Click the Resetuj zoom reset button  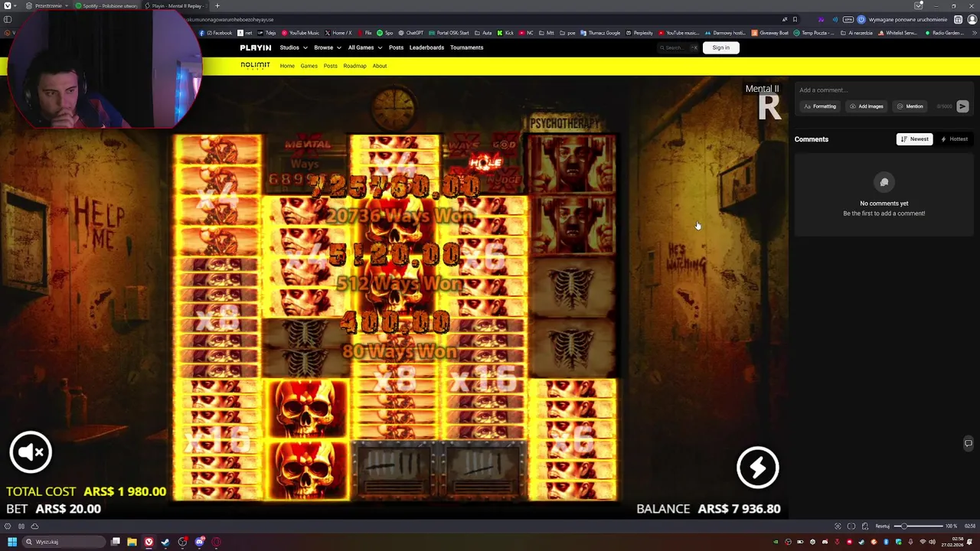coord(882,527)
